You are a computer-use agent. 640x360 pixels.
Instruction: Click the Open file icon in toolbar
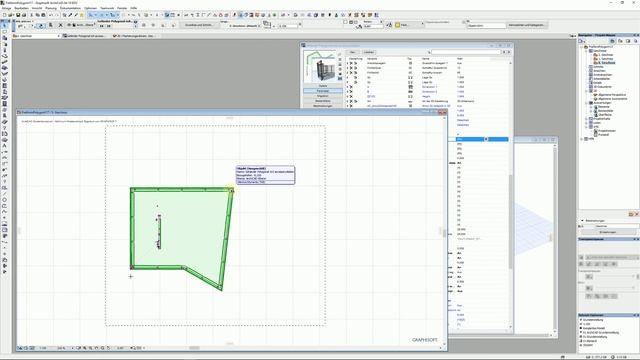(11, 15)
